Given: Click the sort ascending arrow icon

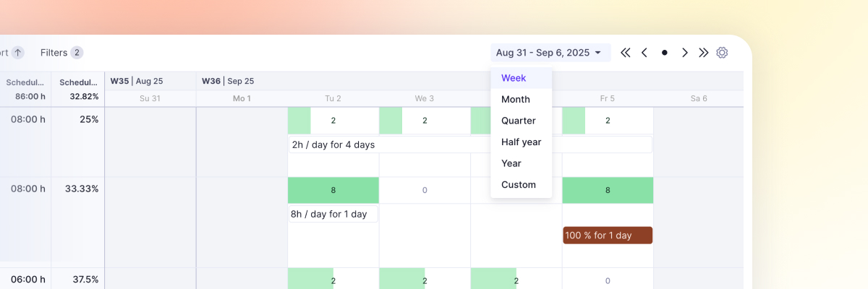Looking at the screenshot, I should pos(18,53).
